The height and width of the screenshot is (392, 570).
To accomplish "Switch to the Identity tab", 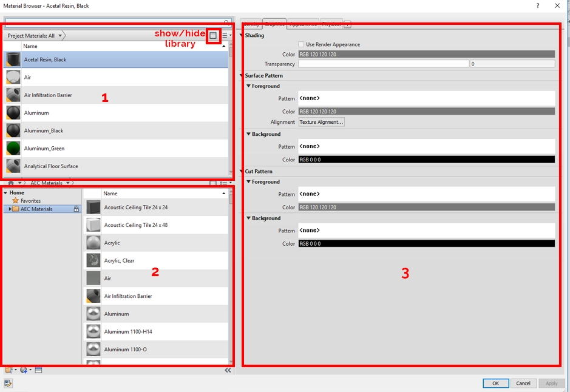I will click(251, 24).
